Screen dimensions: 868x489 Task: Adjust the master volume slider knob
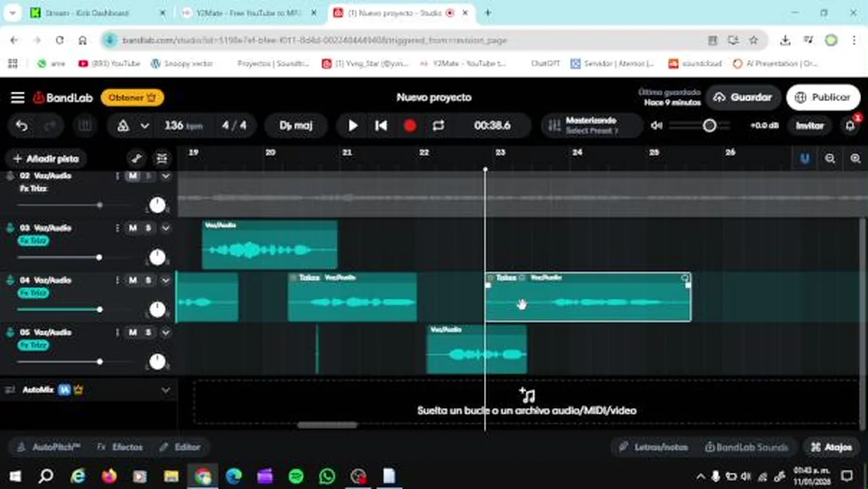[709, 126]
